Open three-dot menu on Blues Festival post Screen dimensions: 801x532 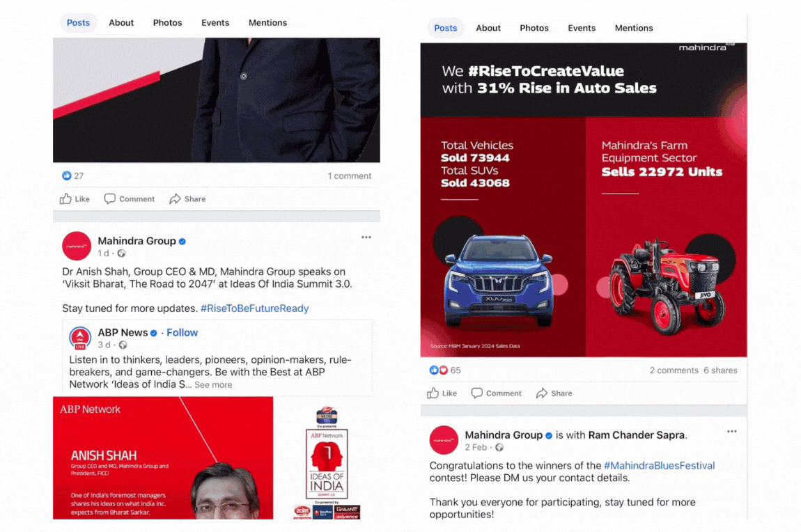pos(732,432)
